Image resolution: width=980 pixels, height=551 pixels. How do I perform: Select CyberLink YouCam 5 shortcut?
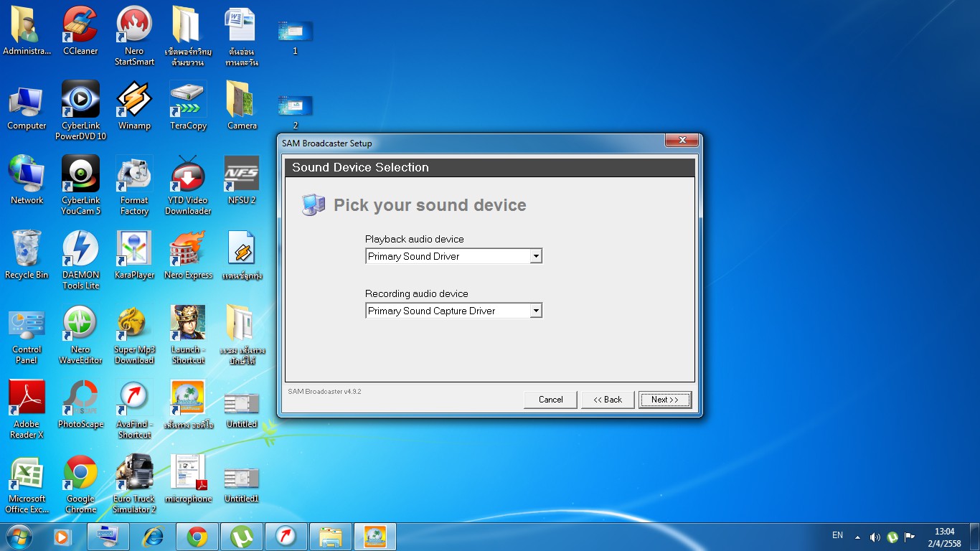(80, 185)
